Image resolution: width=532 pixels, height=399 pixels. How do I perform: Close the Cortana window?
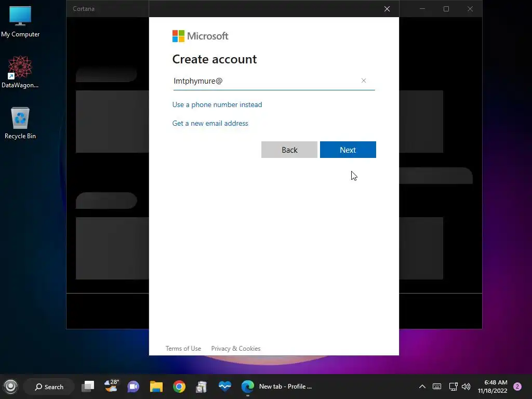pyautogui.click(x=470, y=9)
